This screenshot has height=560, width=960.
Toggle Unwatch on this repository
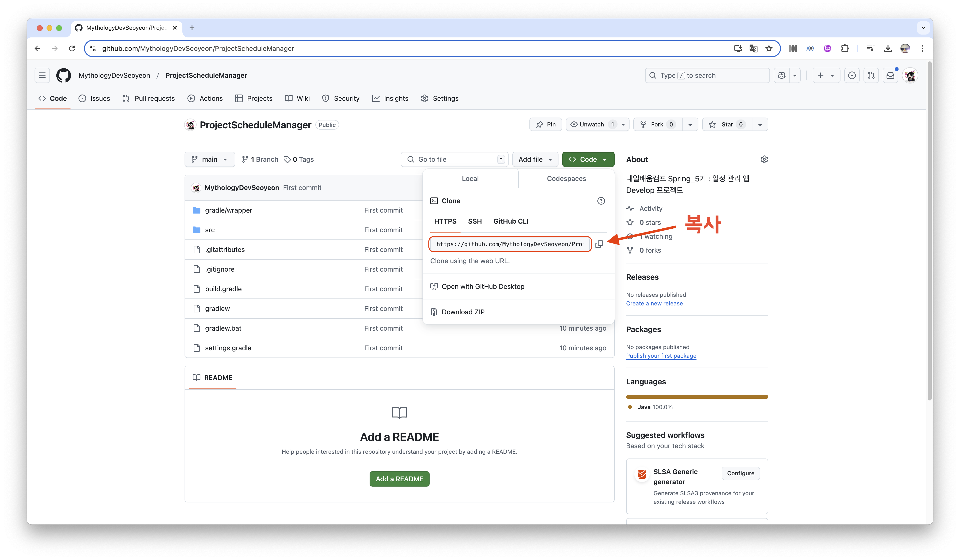592,125
